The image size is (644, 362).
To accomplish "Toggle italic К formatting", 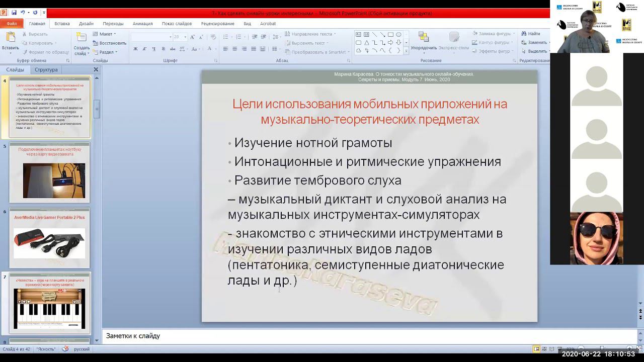I will coord(144,49).
